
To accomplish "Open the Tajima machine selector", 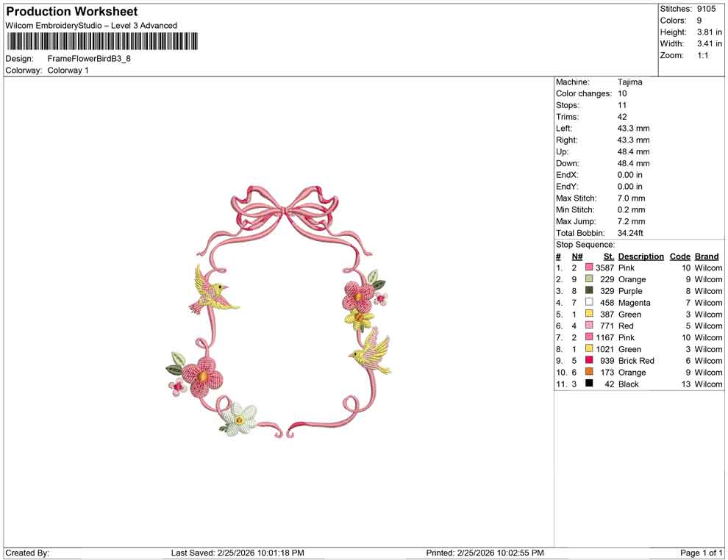I will coord(629,82).
